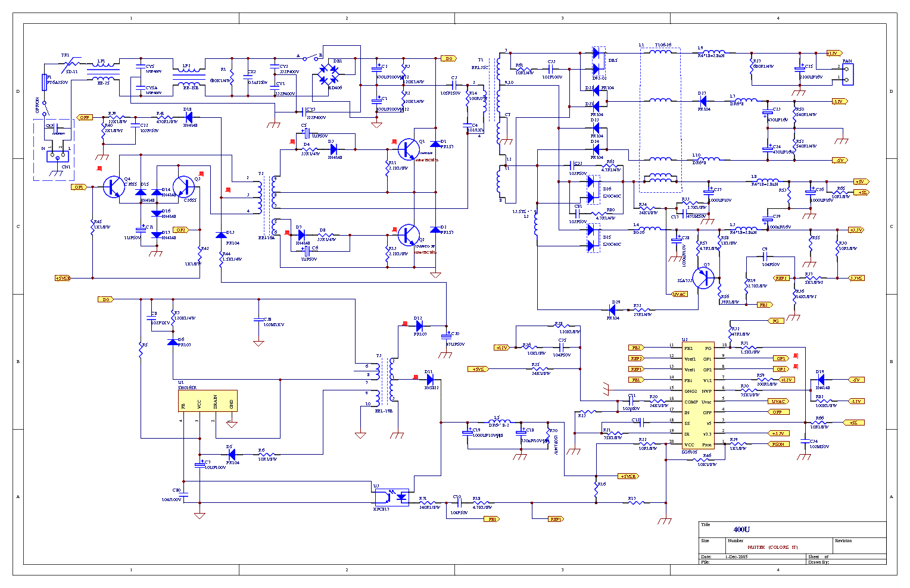This screenshot has width=910, height=588.
Task: Select the A/B voltage selector switch
Action: [310, 58]
